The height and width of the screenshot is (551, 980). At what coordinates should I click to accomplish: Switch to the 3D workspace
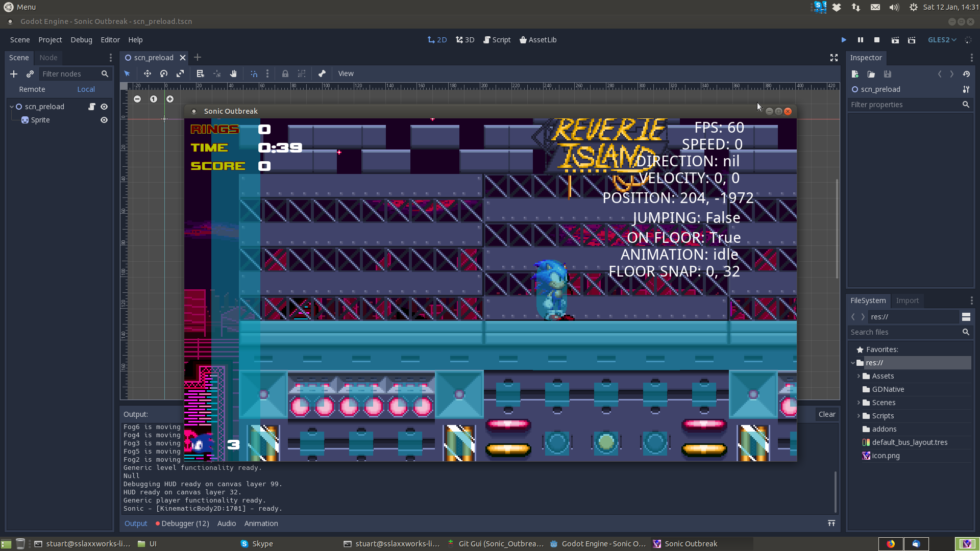point(465,40)
